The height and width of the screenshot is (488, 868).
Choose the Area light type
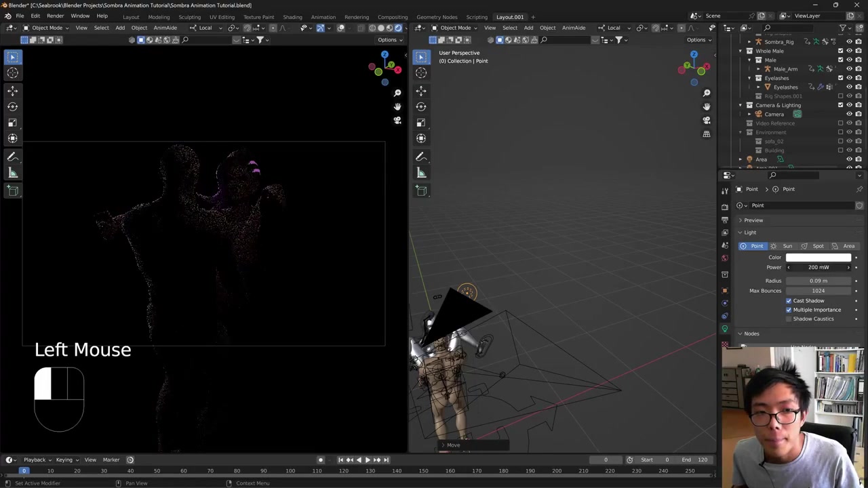point(844,246)
